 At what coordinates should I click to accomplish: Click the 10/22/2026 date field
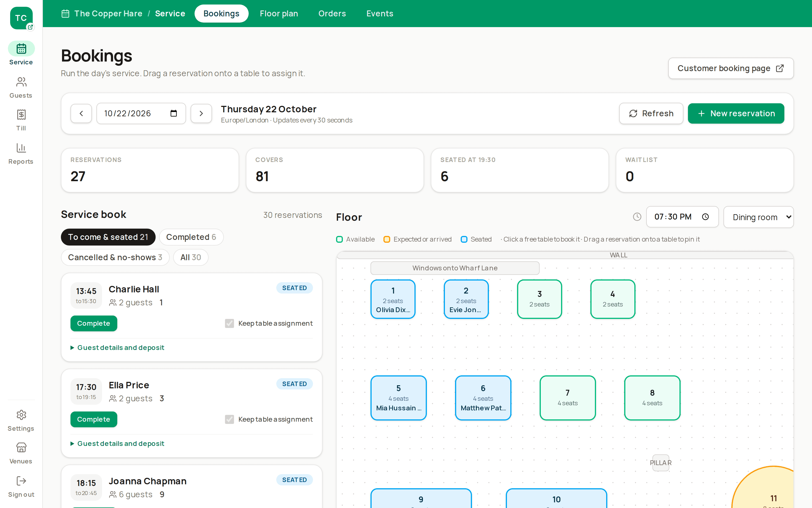coord(141,113)
